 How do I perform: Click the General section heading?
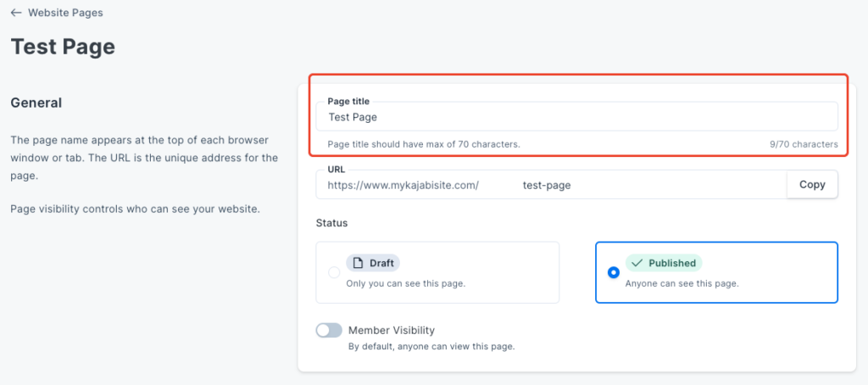coord(36,103)
